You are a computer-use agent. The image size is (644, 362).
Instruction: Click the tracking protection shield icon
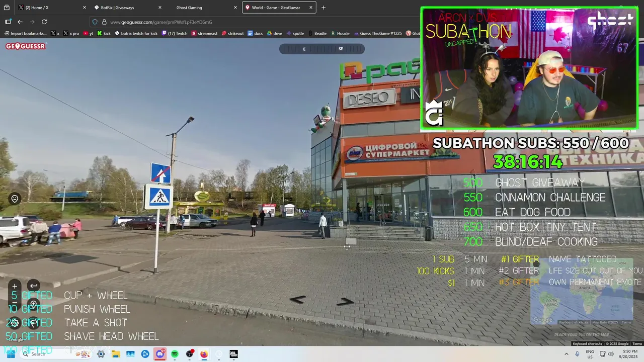click(95, 22)
